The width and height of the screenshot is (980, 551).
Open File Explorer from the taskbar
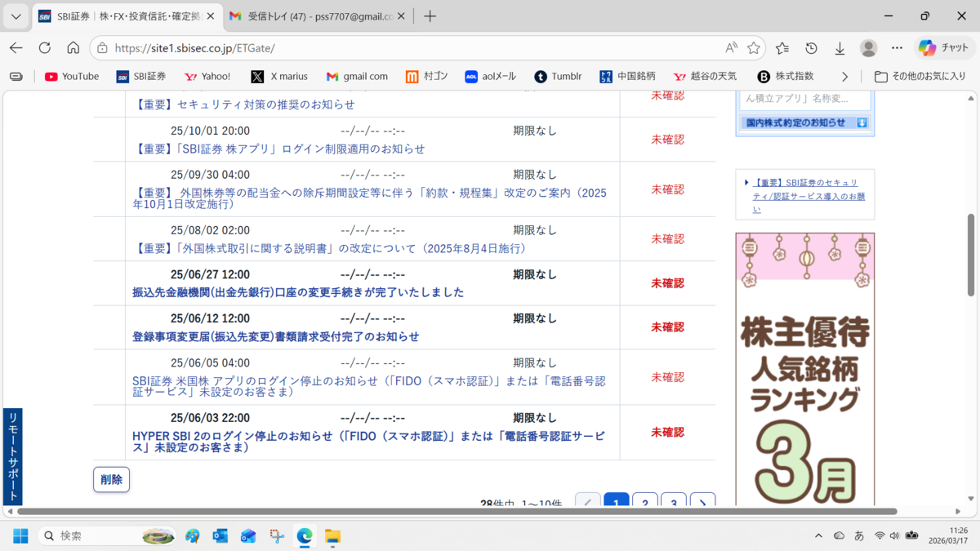(332, 535)
